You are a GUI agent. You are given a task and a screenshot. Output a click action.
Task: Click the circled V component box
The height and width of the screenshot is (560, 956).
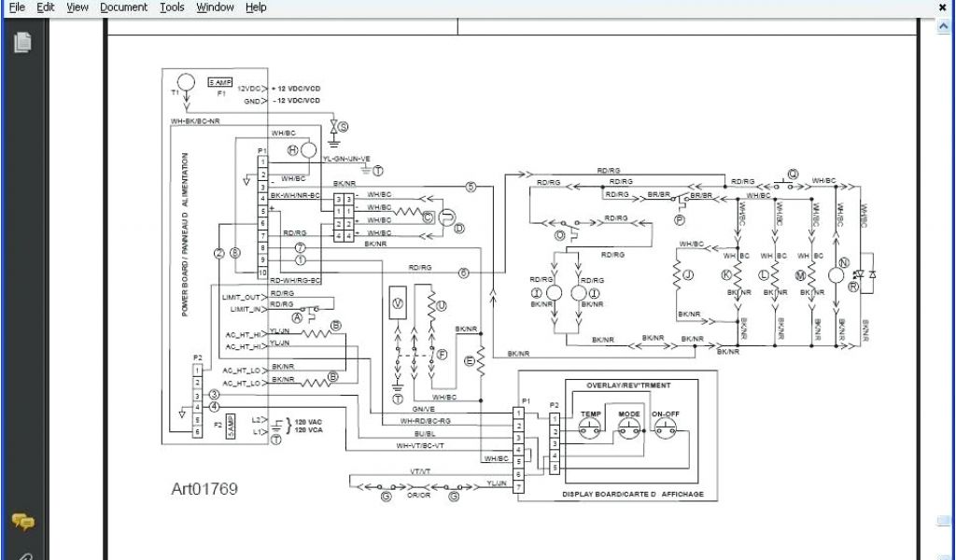click(x=397, y=303)
